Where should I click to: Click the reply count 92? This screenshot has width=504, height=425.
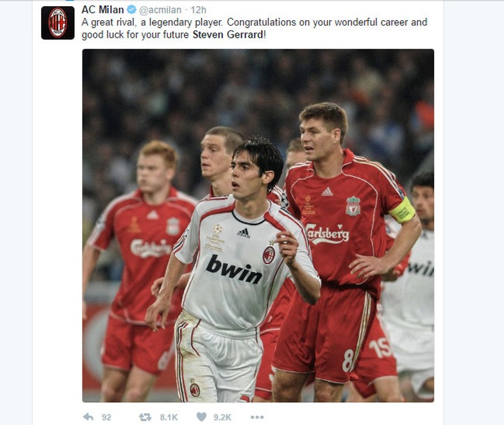pyautogui.click(x=106, y=418)
